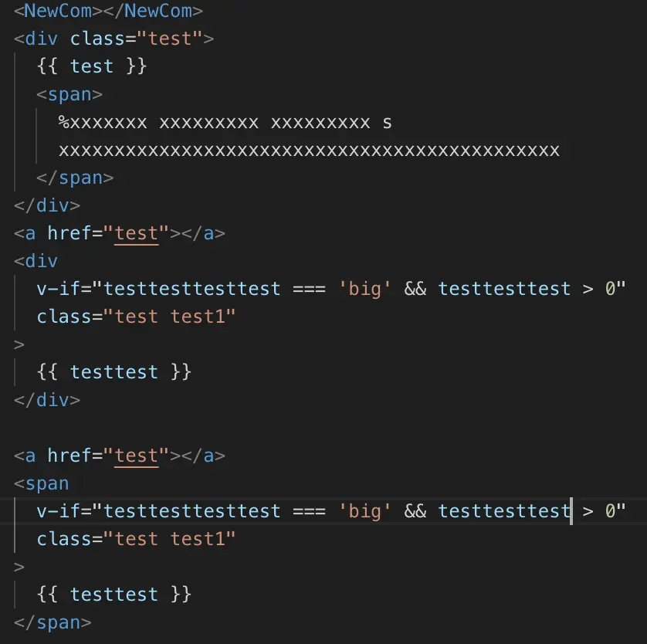Click the v-if attribute on the highlighted line
Image resolution: width=647 pixels, height=644 pixels.
point(63,511)
